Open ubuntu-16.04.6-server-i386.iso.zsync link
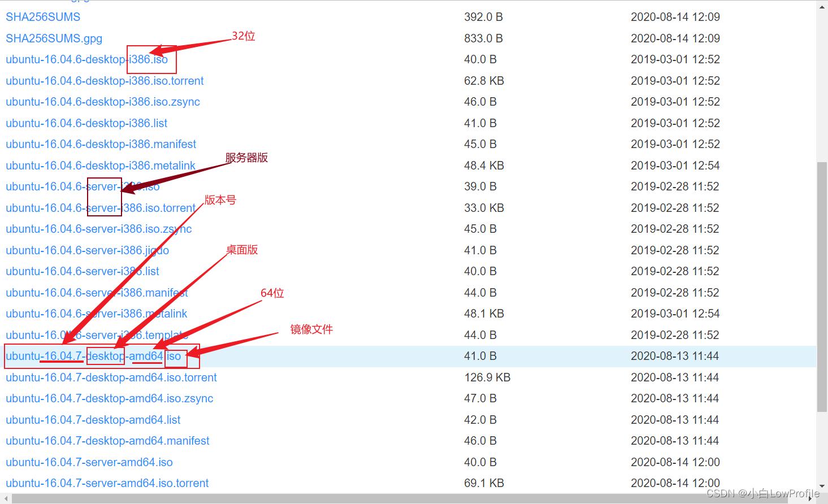Image resolution: width=828 pixels, height=504 pixels. (99, 229)
